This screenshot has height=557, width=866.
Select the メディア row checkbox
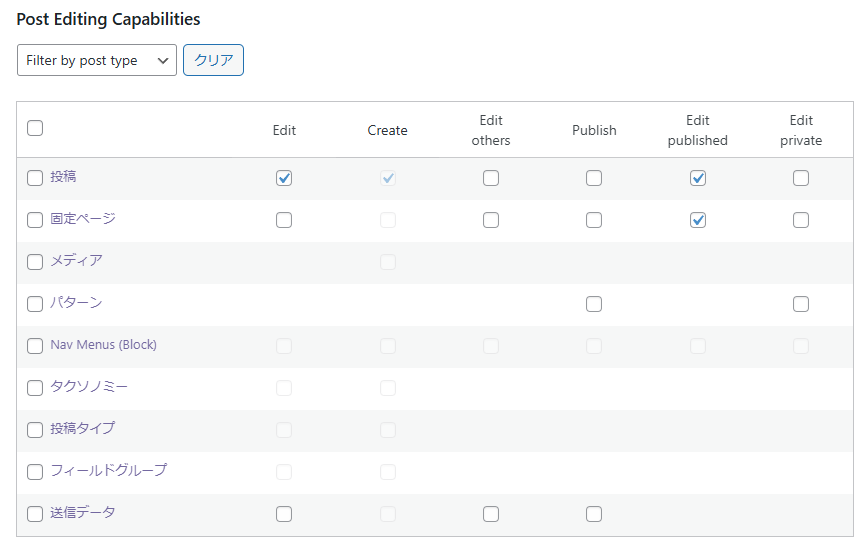pyautogui.click(x=35, y=262)
